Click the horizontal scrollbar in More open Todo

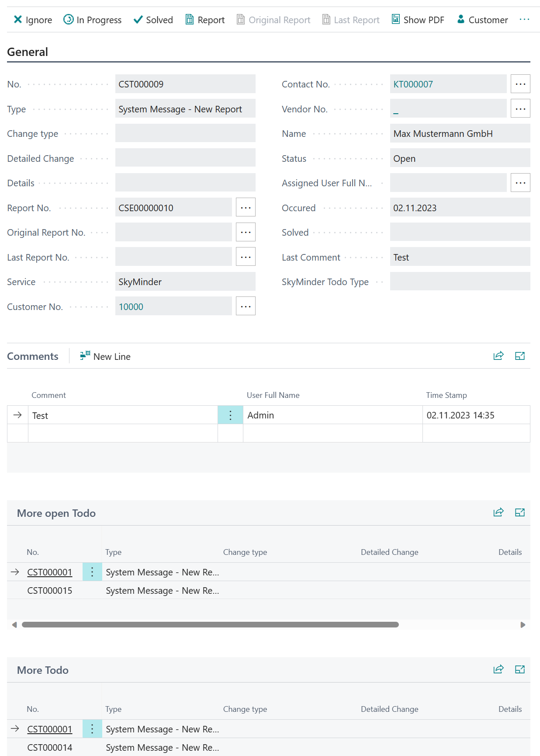[x=210, y=625]
